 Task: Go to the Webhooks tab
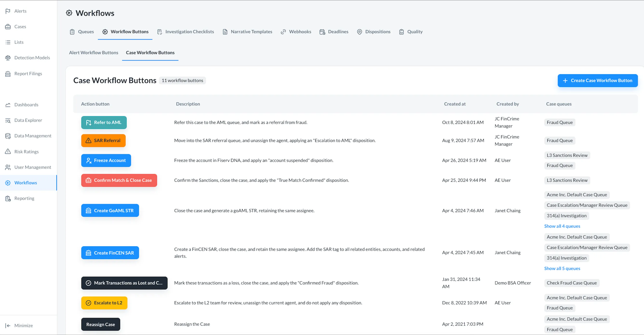pyautogui.click(x=296, y=32)
